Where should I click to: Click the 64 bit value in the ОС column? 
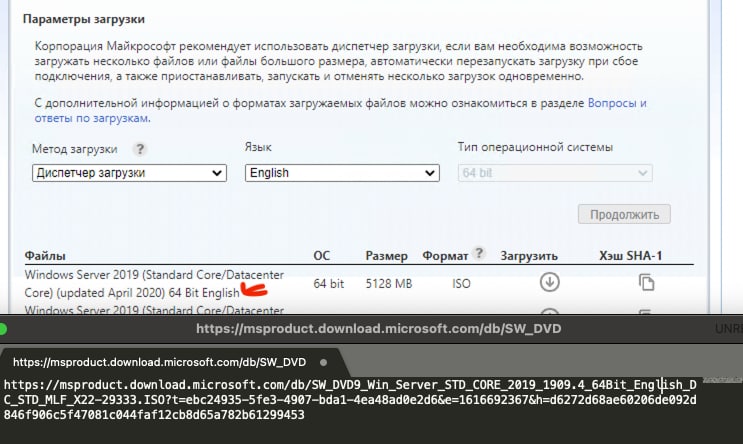[x=328, y=284]
